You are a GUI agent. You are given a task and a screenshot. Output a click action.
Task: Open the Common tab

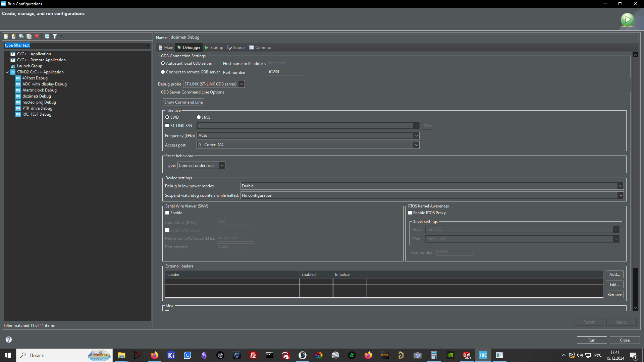click(261, 48)
